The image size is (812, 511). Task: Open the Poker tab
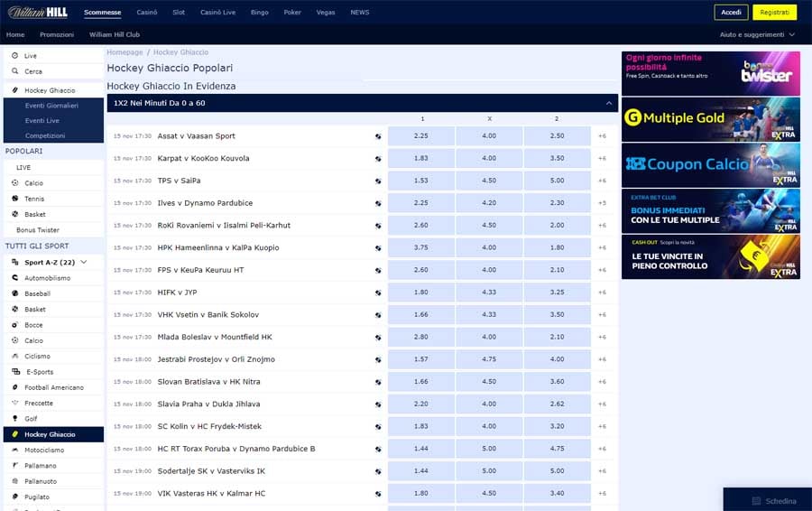pos(292,12)
